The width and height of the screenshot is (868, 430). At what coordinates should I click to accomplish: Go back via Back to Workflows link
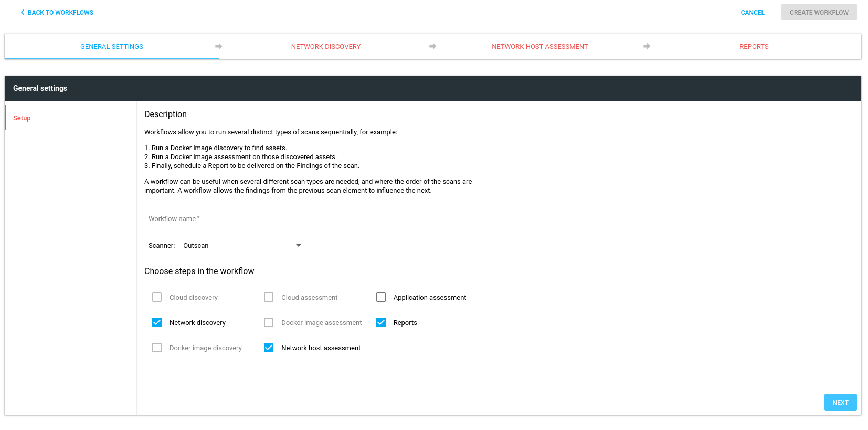[x=57, y=12]
